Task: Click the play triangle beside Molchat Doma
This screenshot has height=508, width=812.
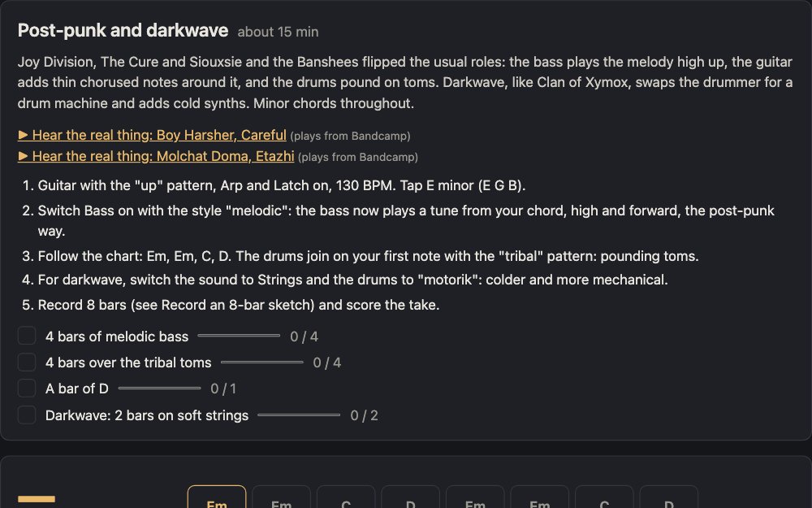Action: (x=23, y=156)
